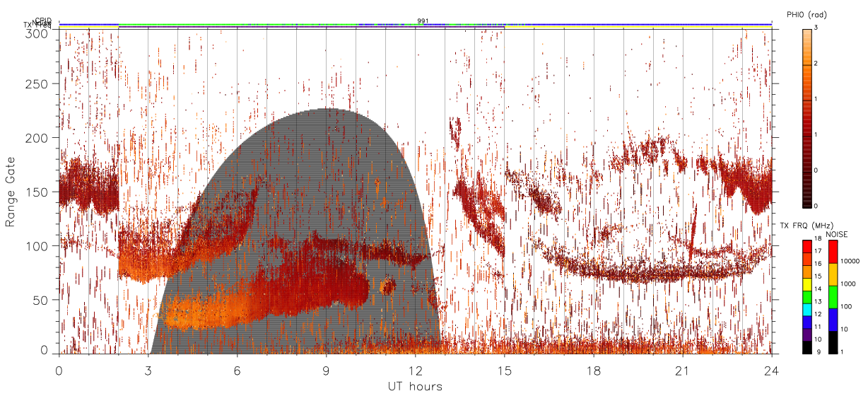Image resolution: width=868 pixels, height=401 pixels.
Task: Click the orange NOISE swatch between 1000 and 10000
Action: [x=833, y=274]
